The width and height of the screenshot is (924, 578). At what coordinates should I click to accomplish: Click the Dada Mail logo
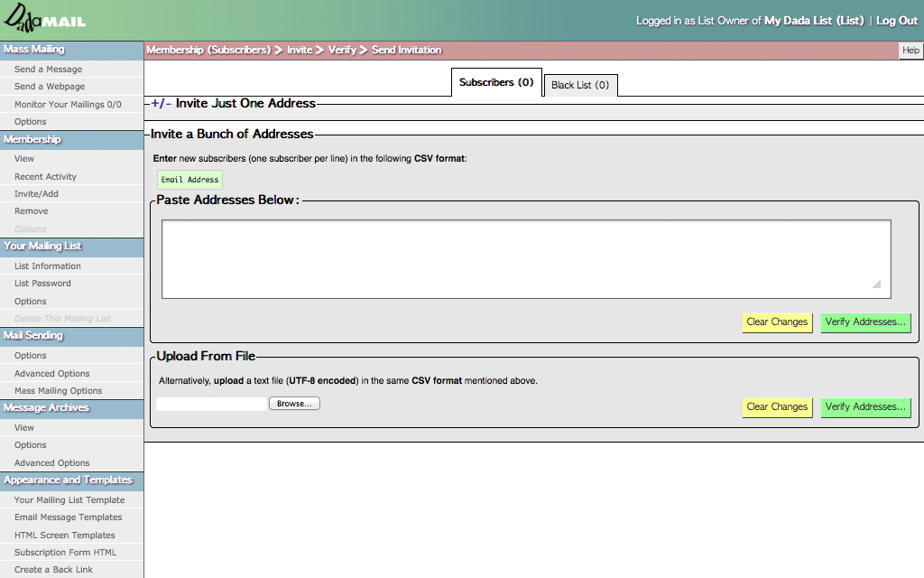pos(45,20)
